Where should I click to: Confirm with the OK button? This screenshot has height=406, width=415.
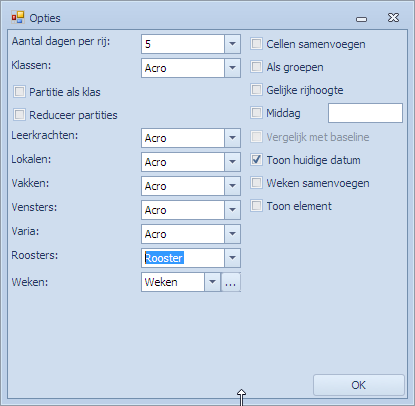359,385
